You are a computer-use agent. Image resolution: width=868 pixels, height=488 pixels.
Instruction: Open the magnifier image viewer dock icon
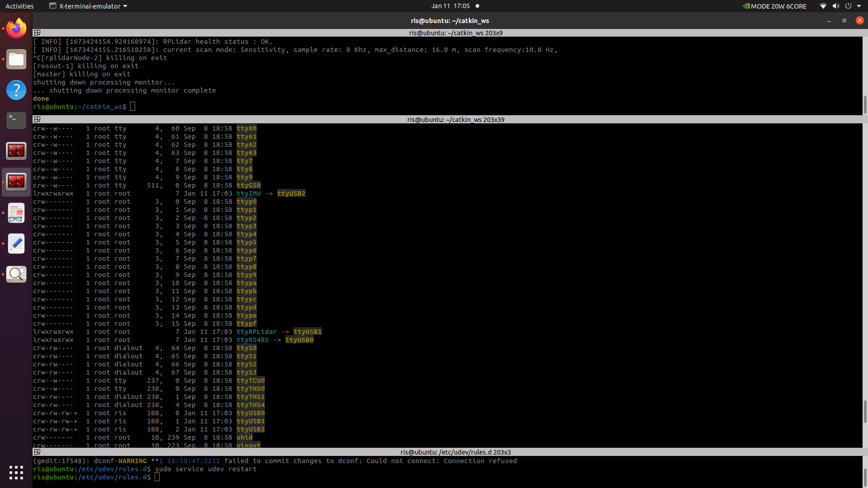[x=16, y=274]
